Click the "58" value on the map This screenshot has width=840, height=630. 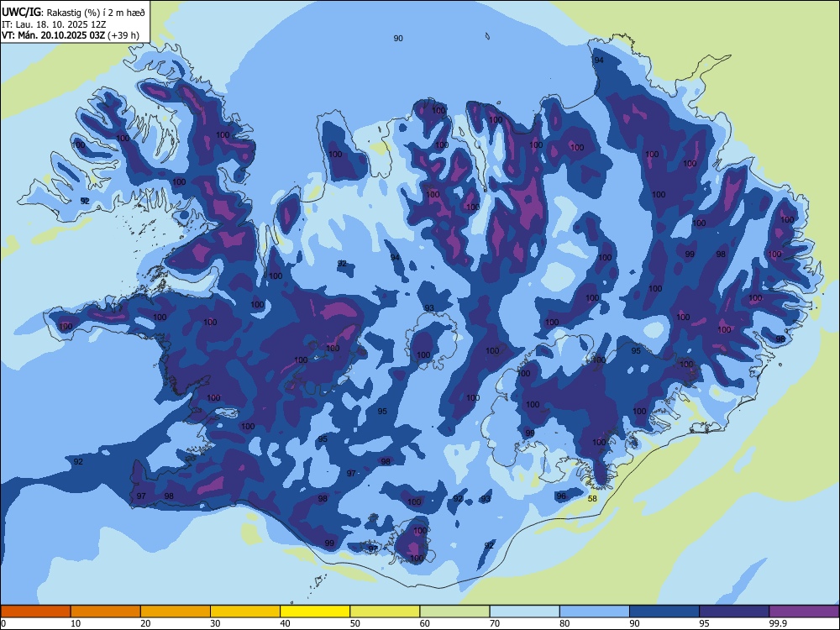[x=592, y=499]
